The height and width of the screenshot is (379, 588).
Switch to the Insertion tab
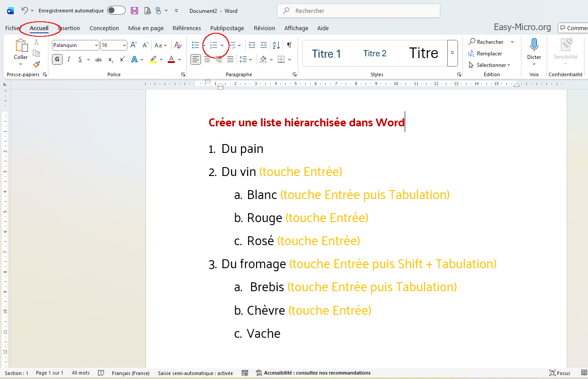pyautogui.click(x=69, y=28)
